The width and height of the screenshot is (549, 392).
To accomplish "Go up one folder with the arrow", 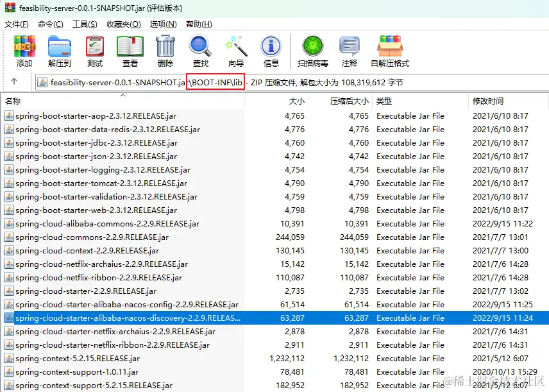I will tap(14, 81).
